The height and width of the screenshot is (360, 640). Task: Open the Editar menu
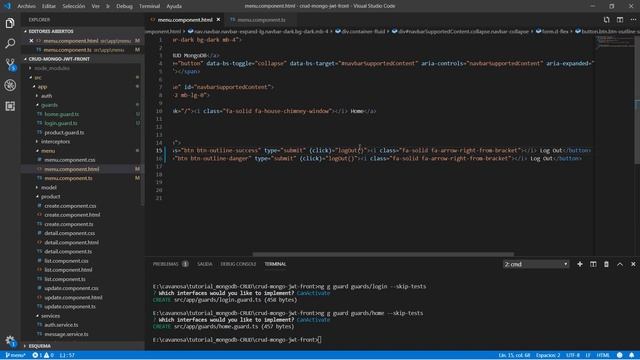click(49, 6)
